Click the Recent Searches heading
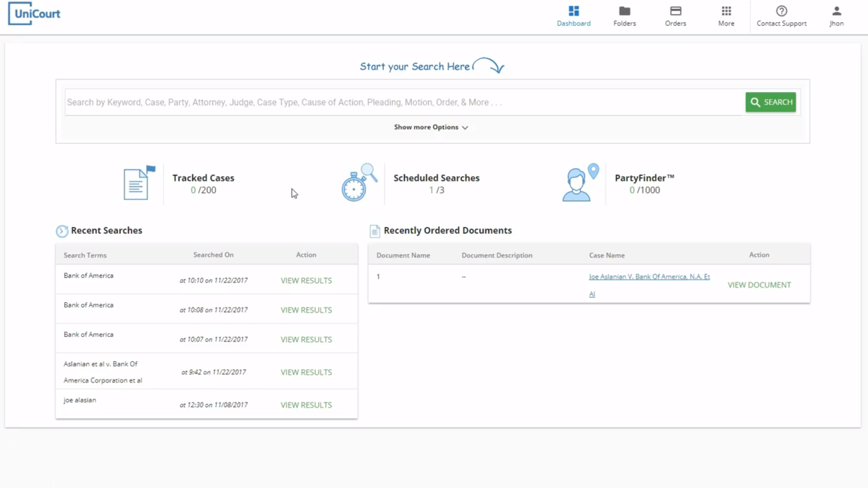The image size is (868, 488). tap(107, 230)
